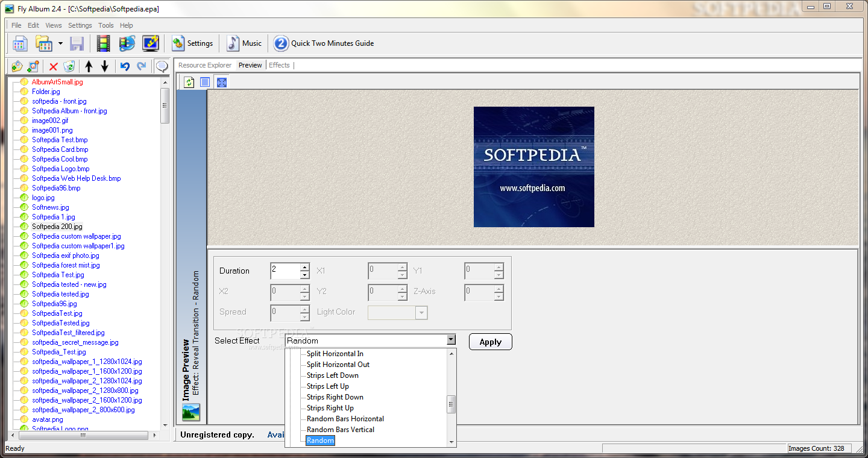868x458 pixels.
Task: Click the new album icon
Action: click(x=19, y=43)
